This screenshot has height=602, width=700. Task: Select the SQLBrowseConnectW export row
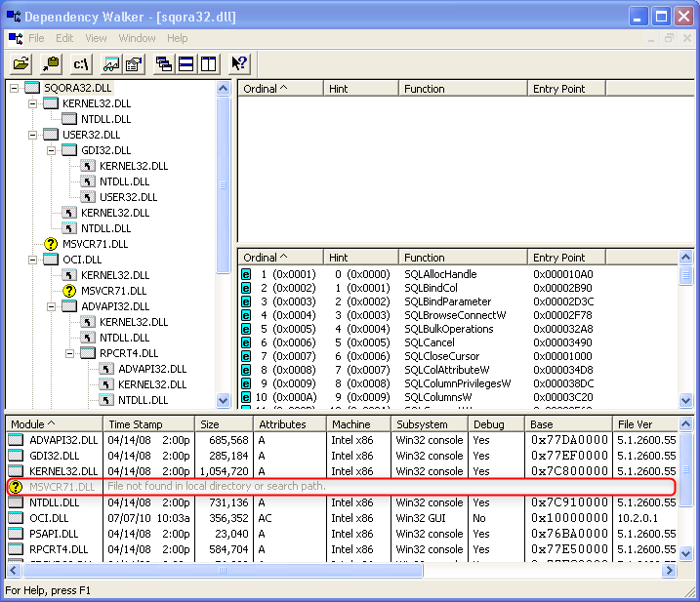point(455,315)
